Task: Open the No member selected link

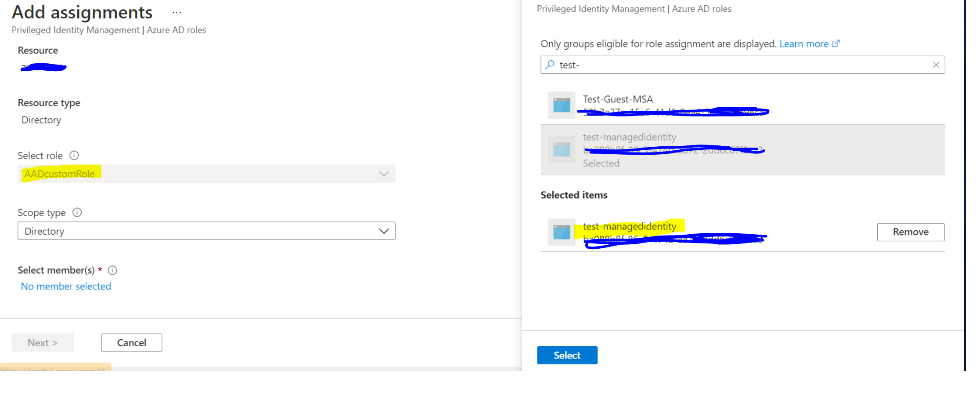Action: (66, 286)
